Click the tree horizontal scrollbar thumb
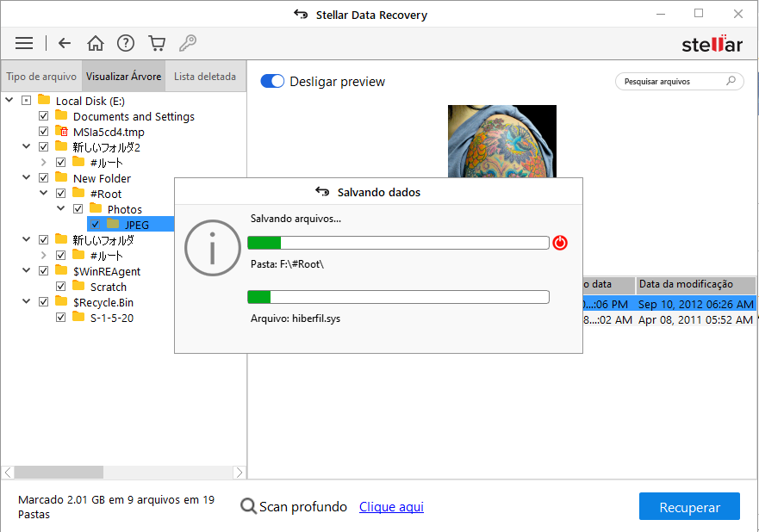 point(59,472)
